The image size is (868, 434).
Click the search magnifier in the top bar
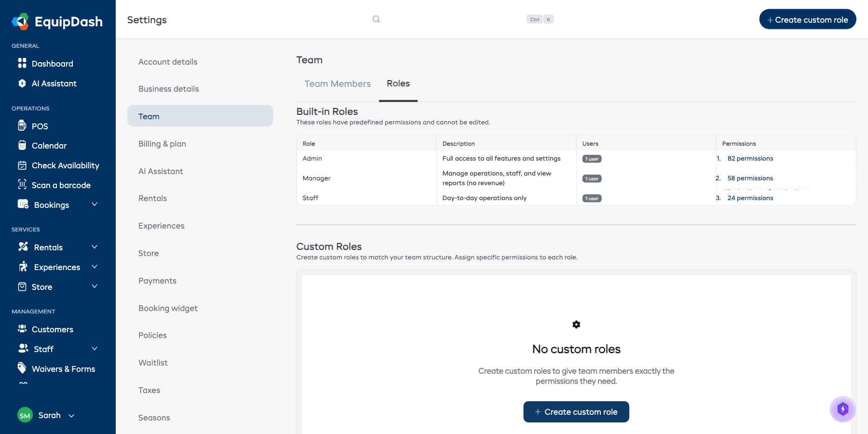[376, 19]
